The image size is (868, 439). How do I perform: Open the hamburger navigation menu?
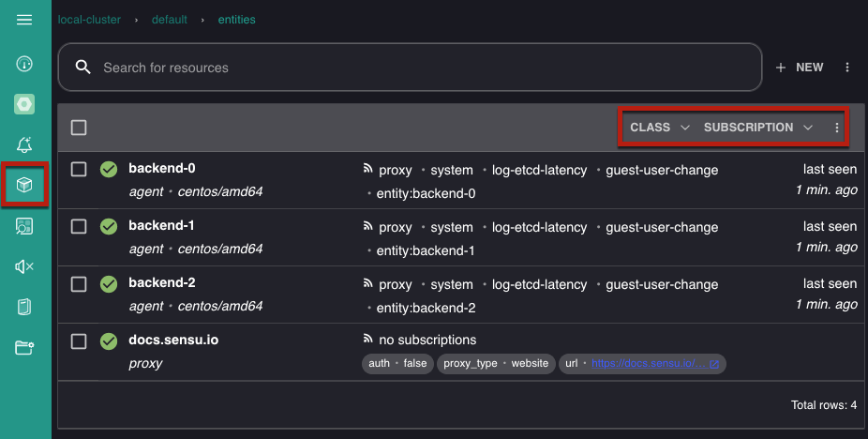(x=23, y=20)
